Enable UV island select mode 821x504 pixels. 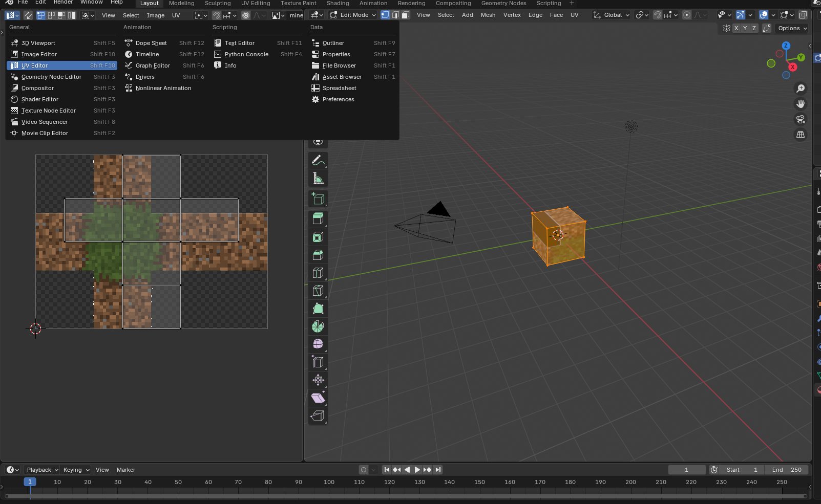click(72, 15)
